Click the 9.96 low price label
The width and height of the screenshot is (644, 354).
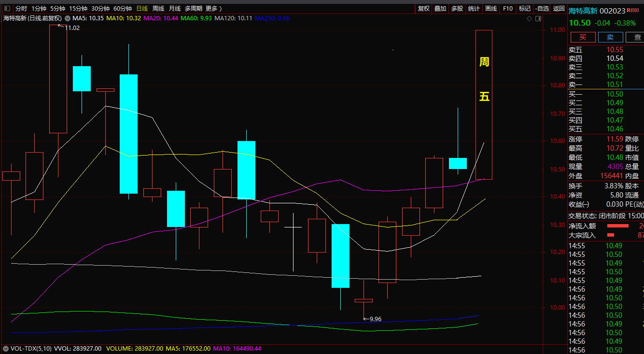[x=375, y=319]
